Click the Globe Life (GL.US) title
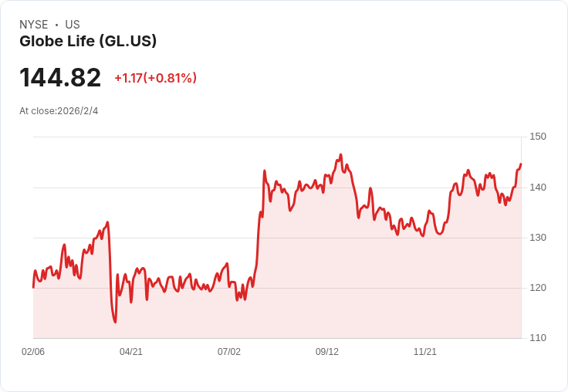The width and height of the screenshot is (568, 392). point(88,42)
